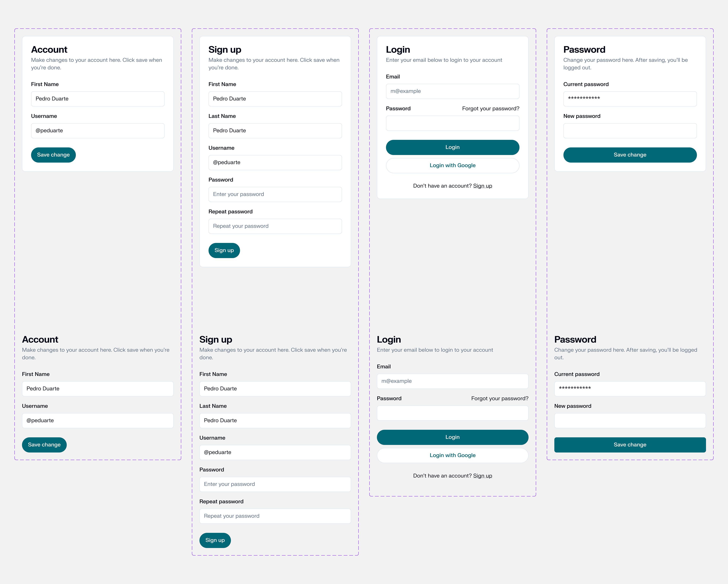Image resolution: width=728 pixels, height=584 pixels.
Task: Click Current password field in the lower Password form
Action: [630, 389]
